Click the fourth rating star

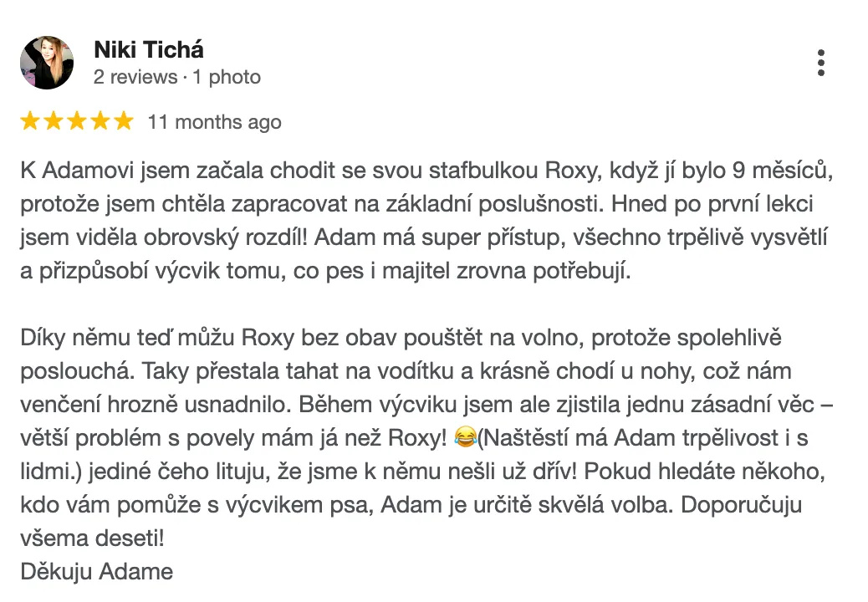[x=100, y=122]
